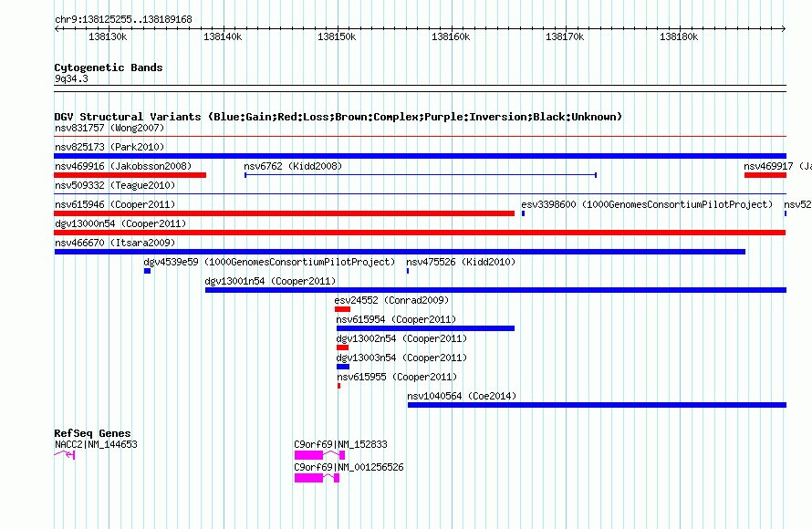Click the 138180k ruler tick label
This screenshot has height=529, width=812.
click(679, 36)
